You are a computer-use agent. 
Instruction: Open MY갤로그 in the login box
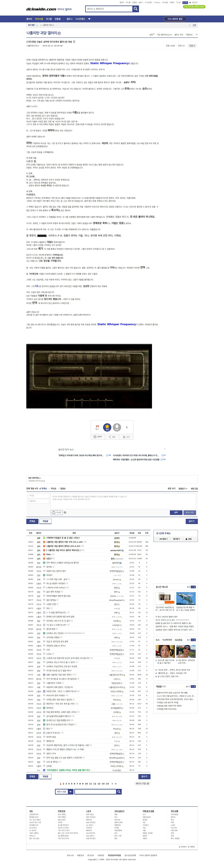pos(164,539)
